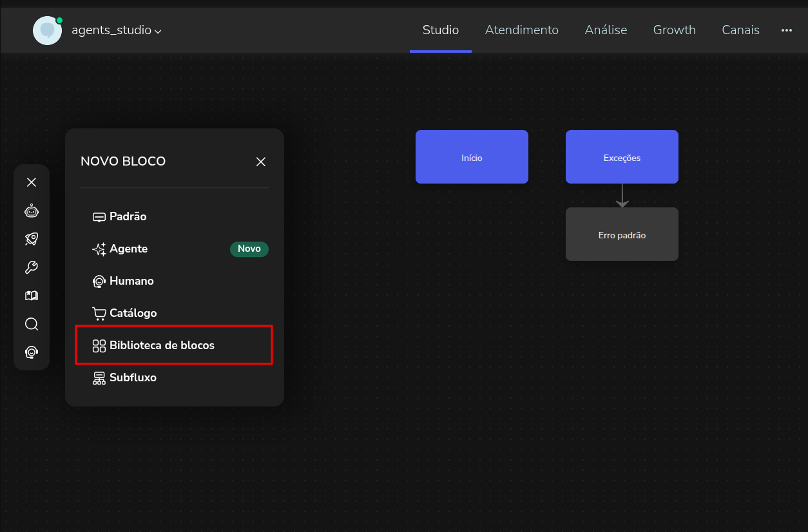
Task: Select the Canais tab
Action: click(740, 30)
